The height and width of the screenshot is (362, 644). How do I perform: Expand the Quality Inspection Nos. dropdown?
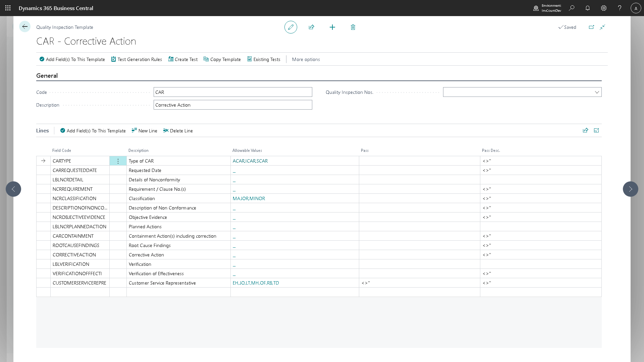coord(597,92)
